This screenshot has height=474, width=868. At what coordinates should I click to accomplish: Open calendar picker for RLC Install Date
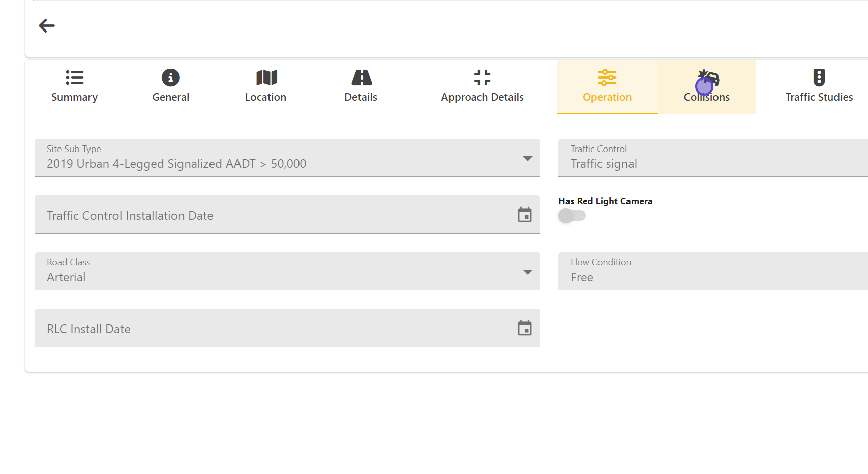coord(524,328)
